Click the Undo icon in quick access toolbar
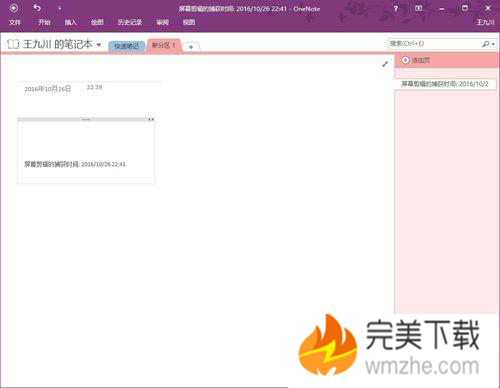The image size is (500, 388). pos(37,8)
